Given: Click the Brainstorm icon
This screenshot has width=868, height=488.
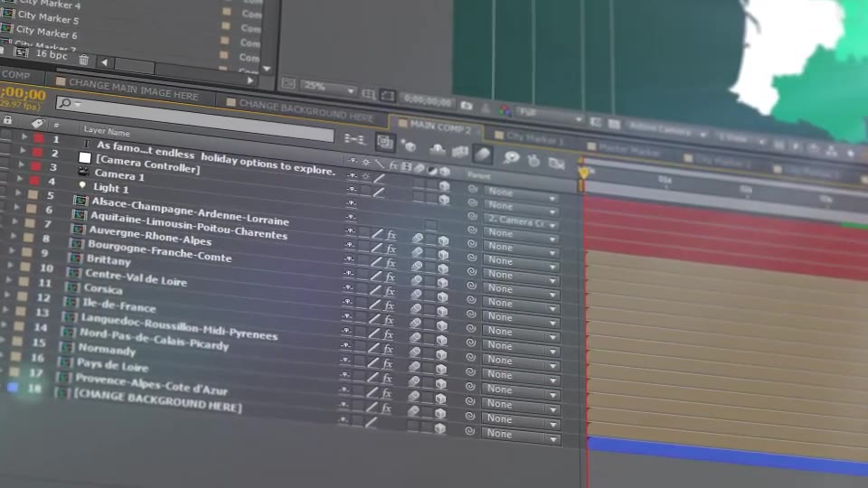Looking at the screenshot, I should 511,157.
